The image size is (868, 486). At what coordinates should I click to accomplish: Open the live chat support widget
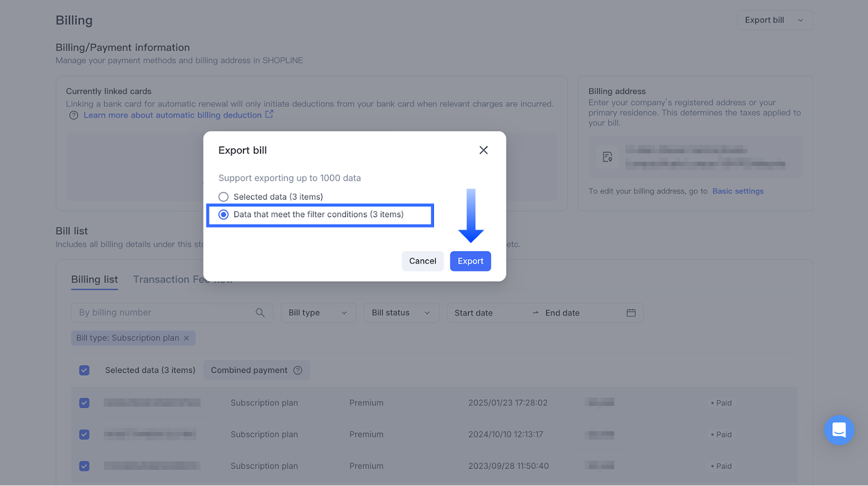839,430
